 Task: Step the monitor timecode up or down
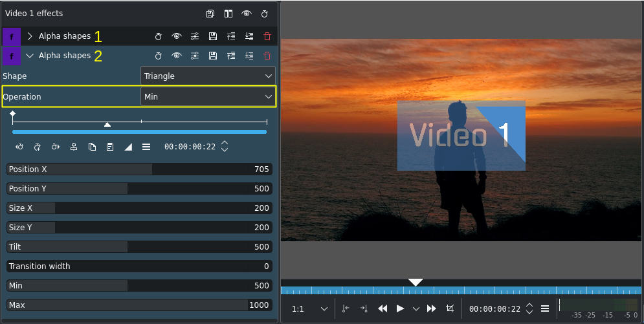click(529, 308)
